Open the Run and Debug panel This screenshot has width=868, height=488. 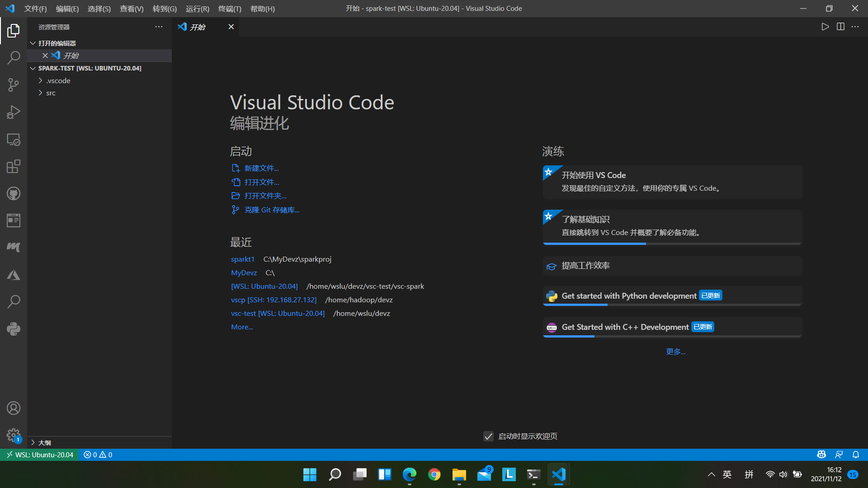coord(14,112)
